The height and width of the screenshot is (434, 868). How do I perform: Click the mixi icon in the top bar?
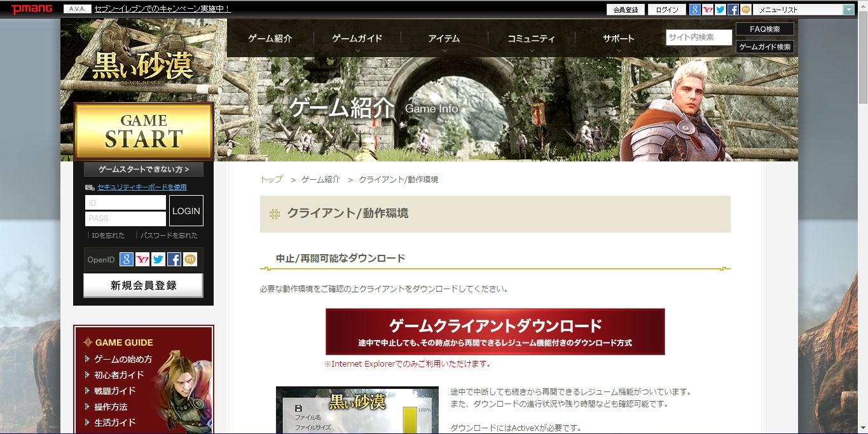coord(745,10)
